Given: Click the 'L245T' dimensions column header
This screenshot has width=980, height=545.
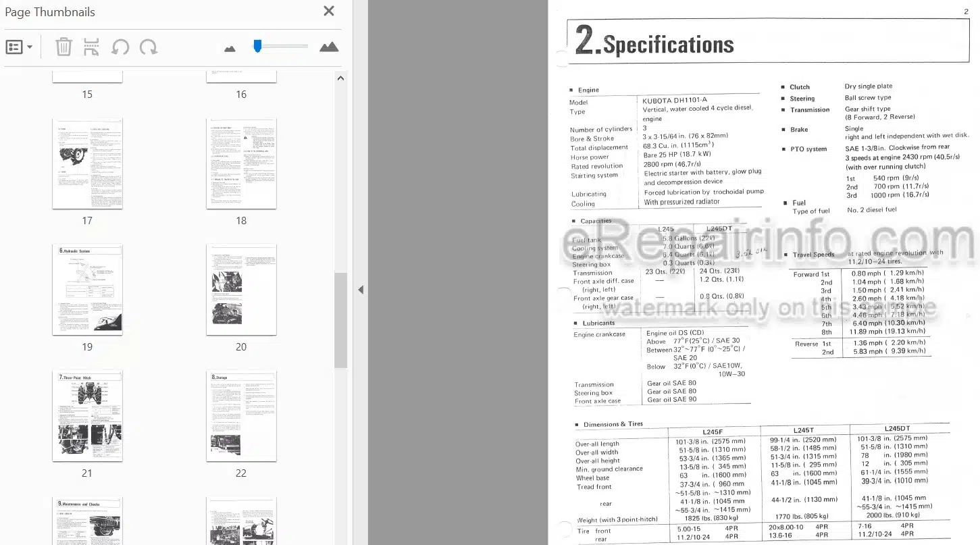Looking at the screenshot, I should pyautogui.click(x=804, y=430).
